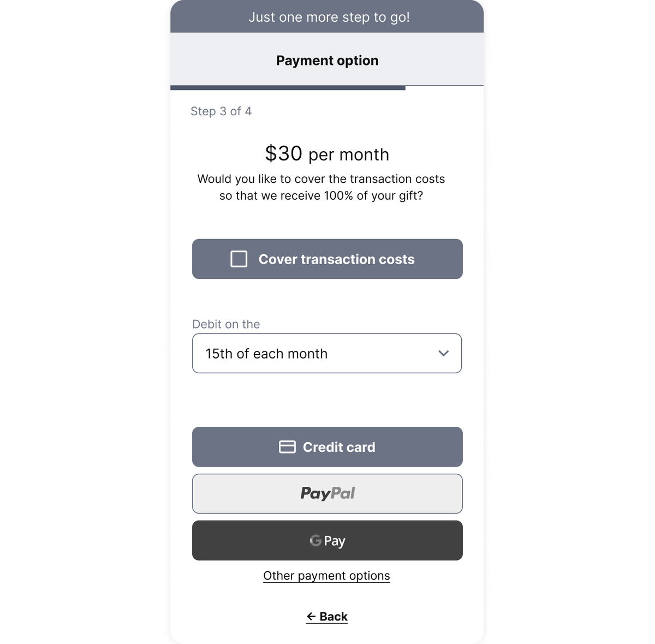
Task: Click the PayPal logo
Action: tap(327, 493)
